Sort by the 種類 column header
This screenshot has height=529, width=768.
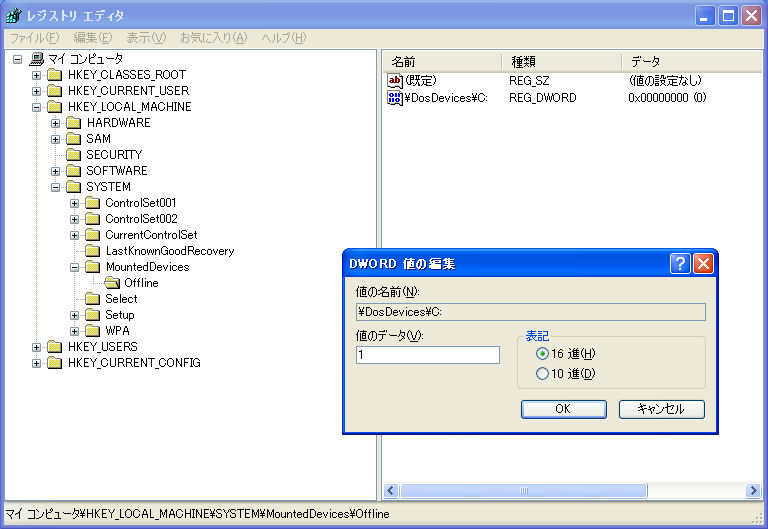click(562, 62)
